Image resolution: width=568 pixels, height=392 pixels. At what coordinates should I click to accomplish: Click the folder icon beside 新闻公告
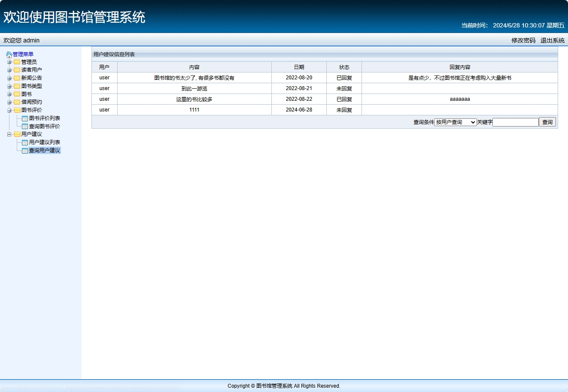tap(16, 78)
